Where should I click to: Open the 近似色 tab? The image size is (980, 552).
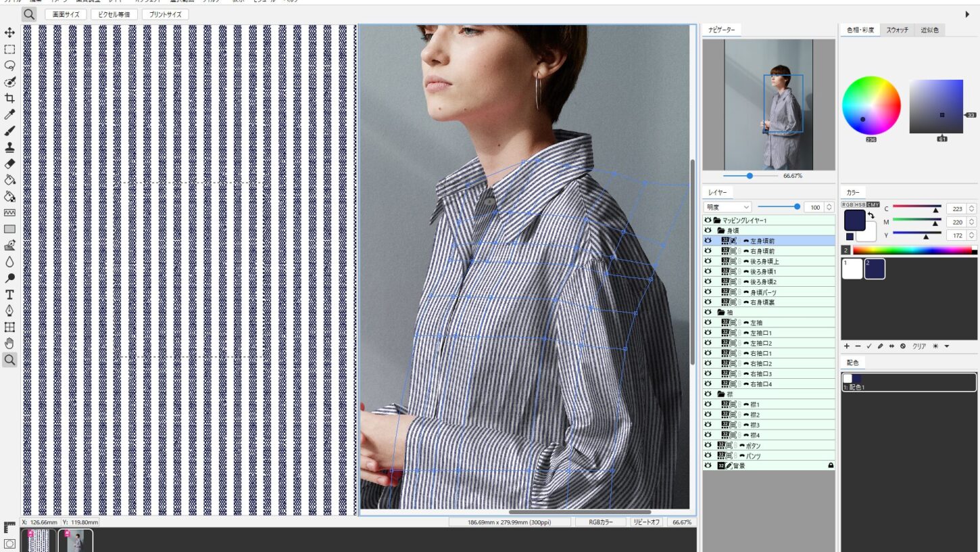929,30
